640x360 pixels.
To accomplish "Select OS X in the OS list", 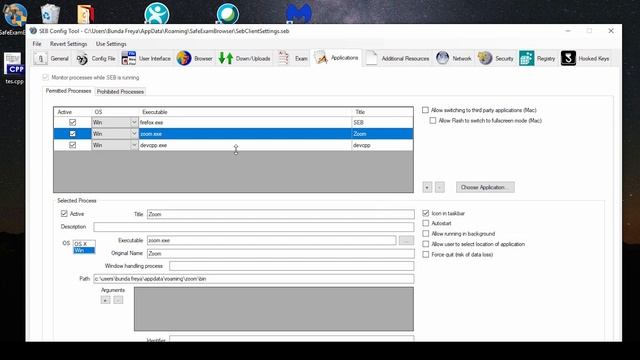I will 84,244.
